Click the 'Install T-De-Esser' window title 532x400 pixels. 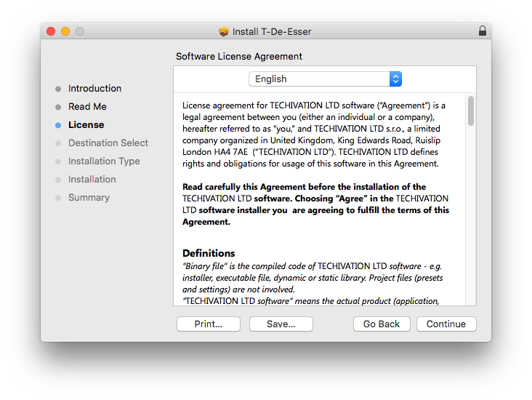click(x=272, y=31)
